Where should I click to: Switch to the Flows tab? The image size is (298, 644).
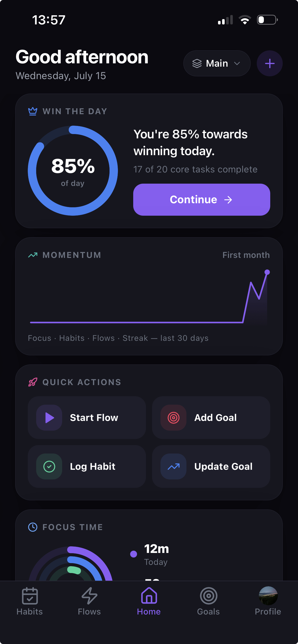[89, 601]
